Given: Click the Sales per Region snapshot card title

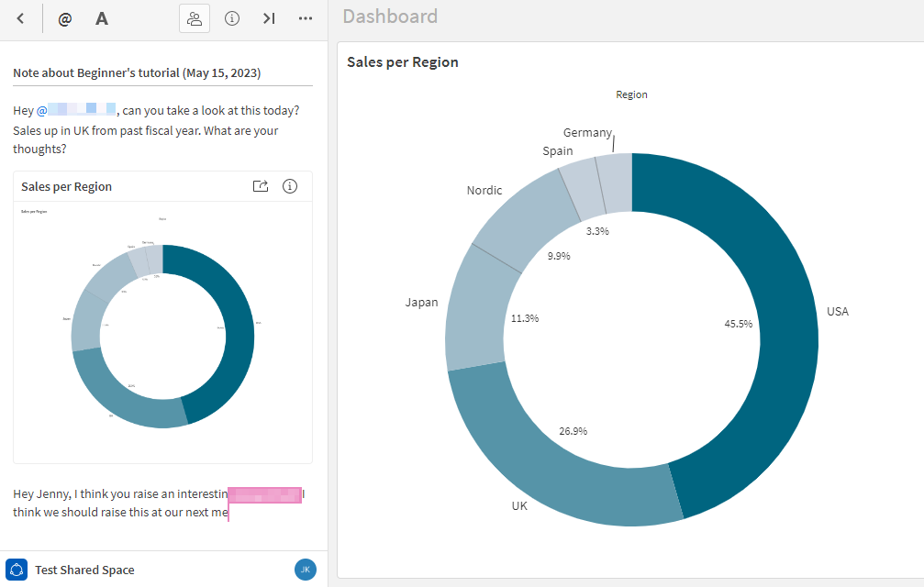Looking at the screenshot, I should pos(67,186).
